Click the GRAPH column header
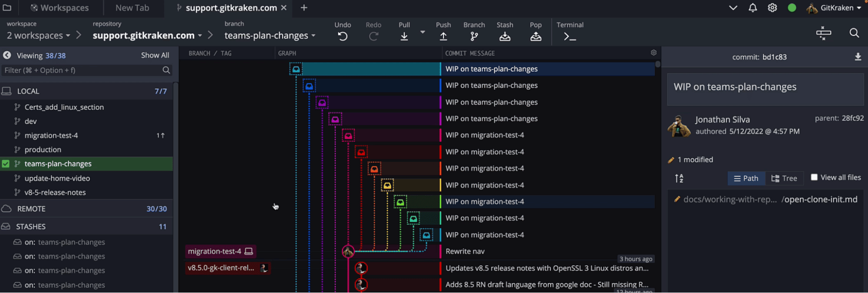Image resolution: width=868 pixels, height=293 pixels. tap(287, 53)
